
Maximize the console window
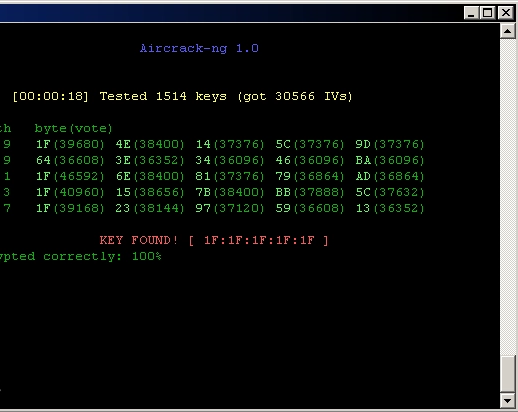pos(488,13)
